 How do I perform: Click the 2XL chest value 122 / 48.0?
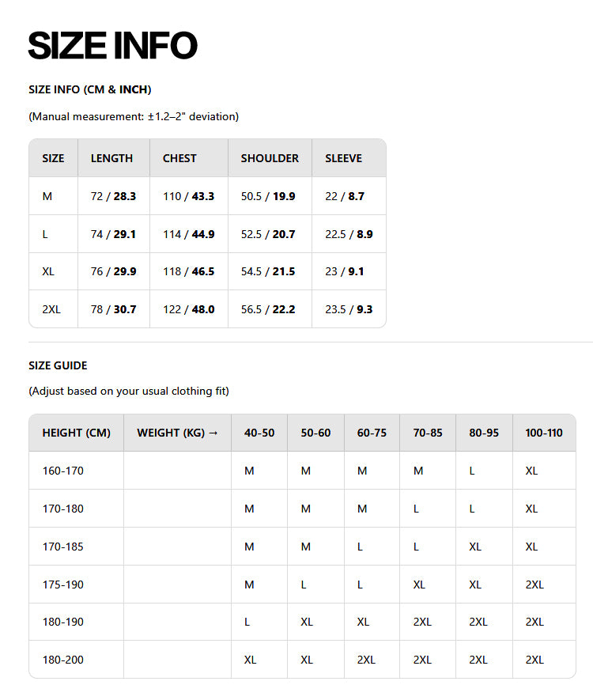pyautogui.click(x=188, y=309)
